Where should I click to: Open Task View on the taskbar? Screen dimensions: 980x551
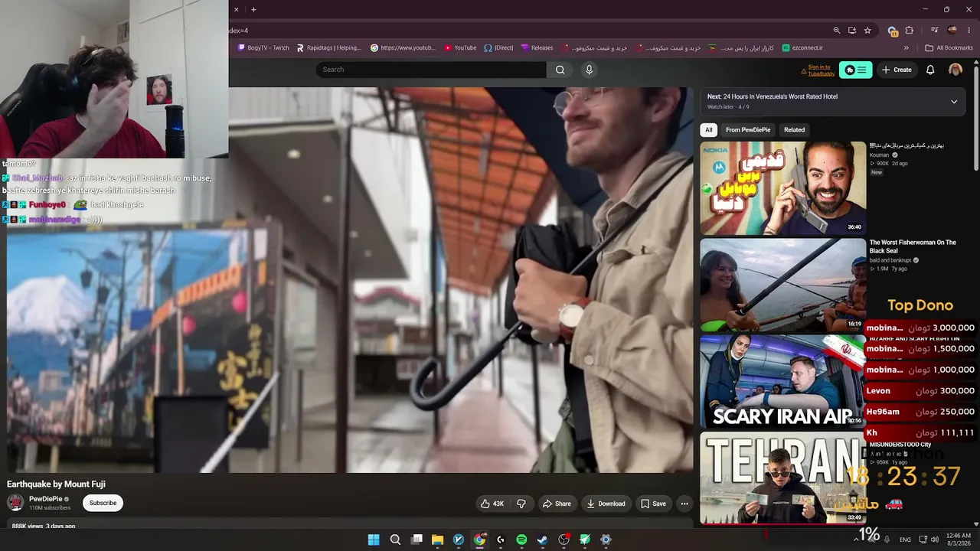416,540
